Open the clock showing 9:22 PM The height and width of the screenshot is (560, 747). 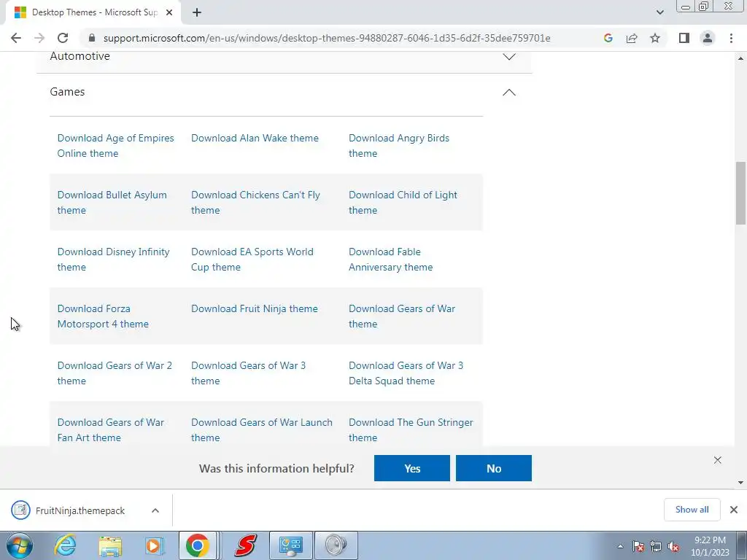tap(711, 546)
